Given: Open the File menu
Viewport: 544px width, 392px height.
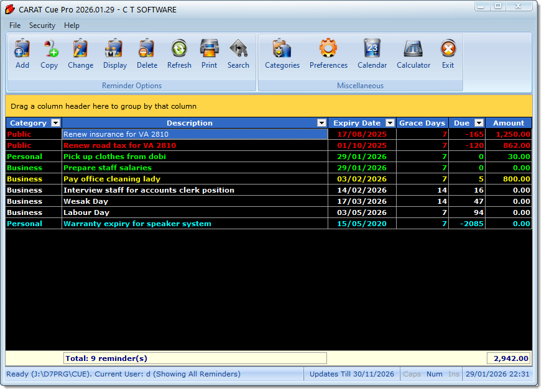Looking at the screenshot, I should point(15,25).
